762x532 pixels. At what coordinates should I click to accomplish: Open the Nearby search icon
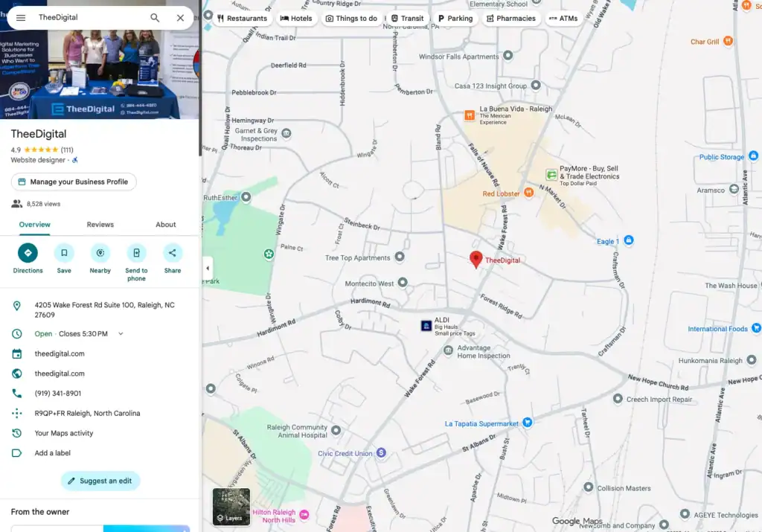click(x=100, y=254)
